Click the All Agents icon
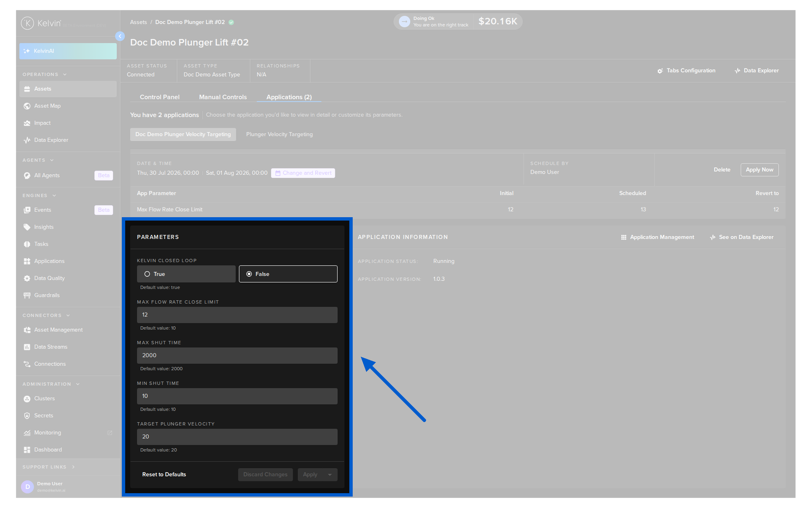 coord(27,176)
